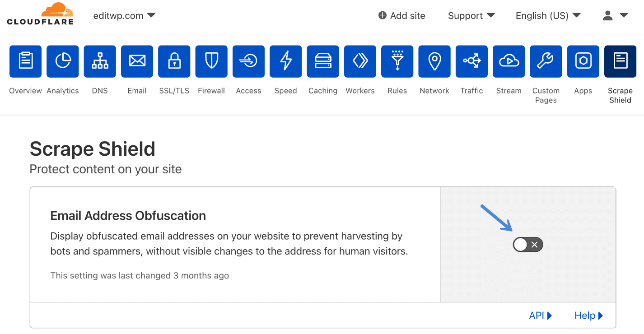644x334 pixels.
Task: Switch to the Analytics tab
Action: [62, 61]
